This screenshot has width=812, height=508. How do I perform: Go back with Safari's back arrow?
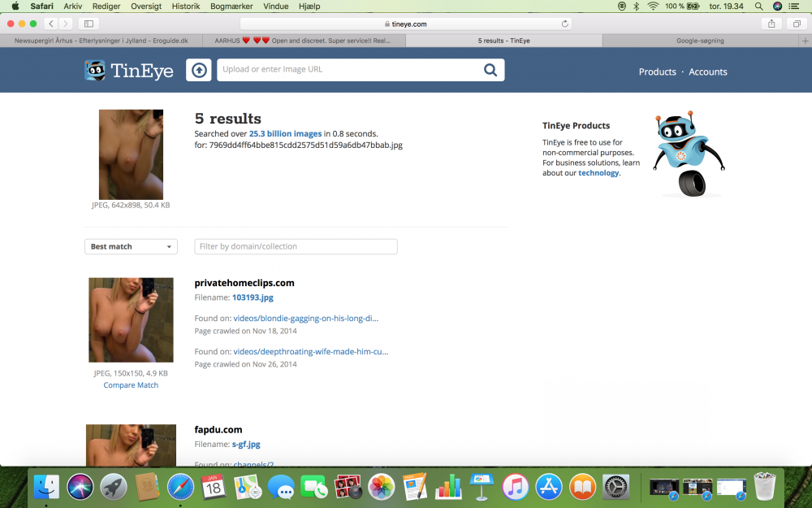pyautogui.click(x=50, y=24)
